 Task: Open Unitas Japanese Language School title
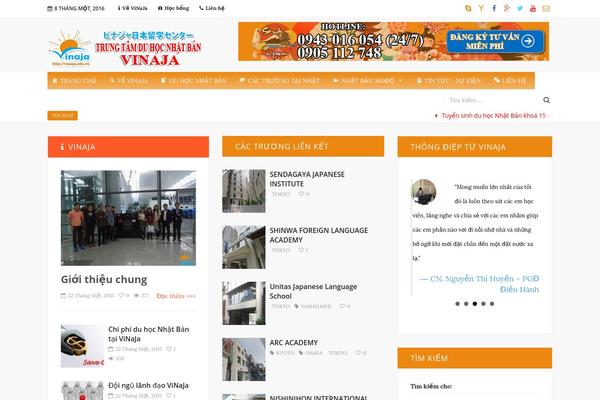pyautogui.click(x=313, y=291)
